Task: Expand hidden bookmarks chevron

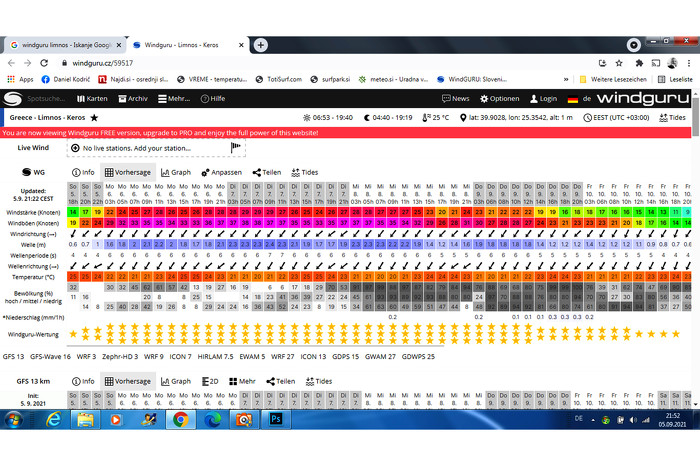Action: tap(566, 79)
